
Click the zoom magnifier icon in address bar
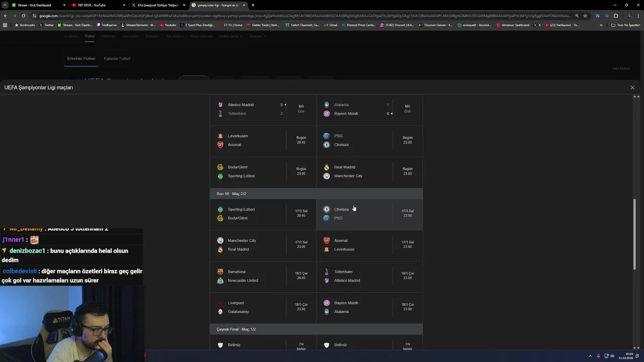(577, 16)
